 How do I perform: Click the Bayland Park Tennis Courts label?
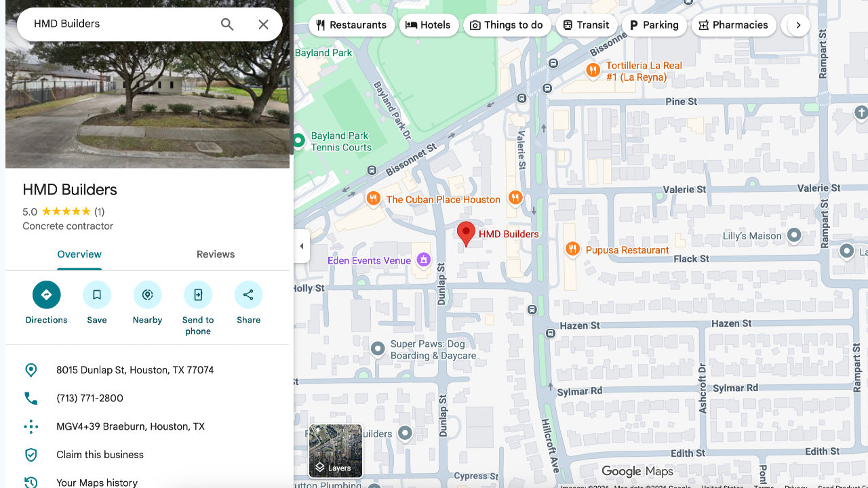tap(341, 142)
